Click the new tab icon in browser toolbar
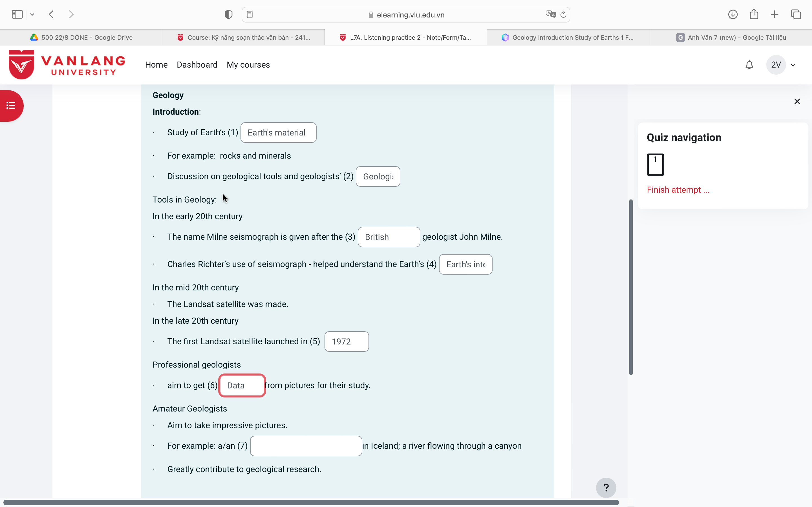 775,14
